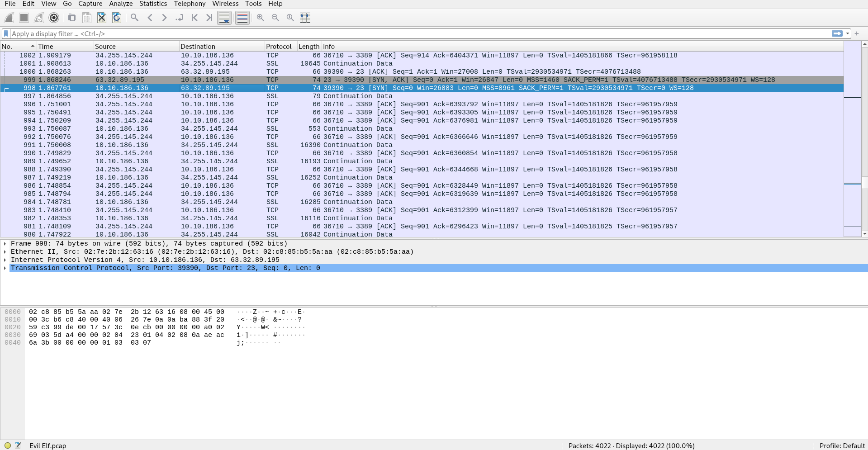Reload the current capture file

pyautogui.click(x=117, y=18)
